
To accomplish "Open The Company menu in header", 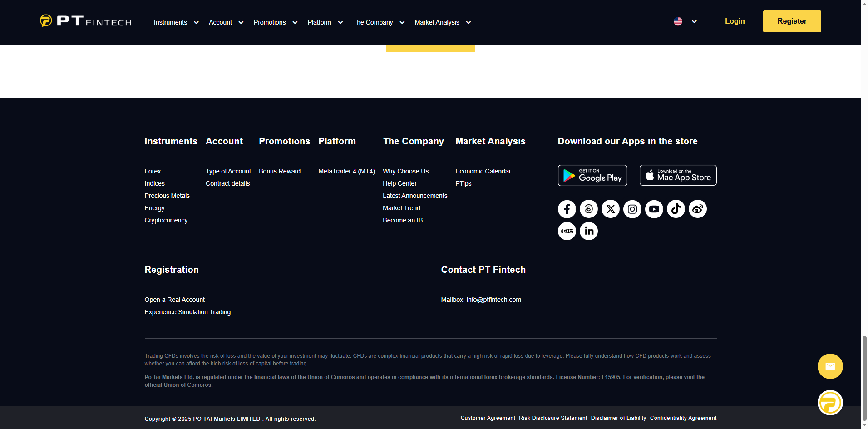I will point(379,22).
